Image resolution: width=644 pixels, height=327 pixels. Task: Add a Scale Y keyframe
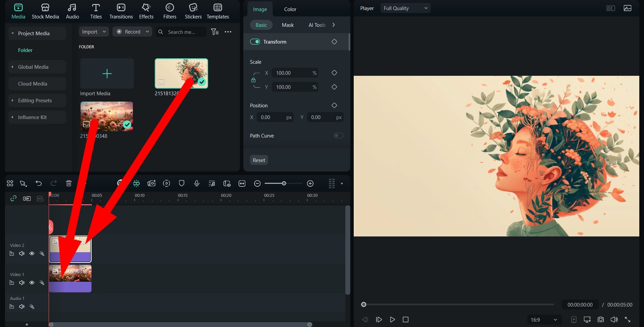pos(334,87)
